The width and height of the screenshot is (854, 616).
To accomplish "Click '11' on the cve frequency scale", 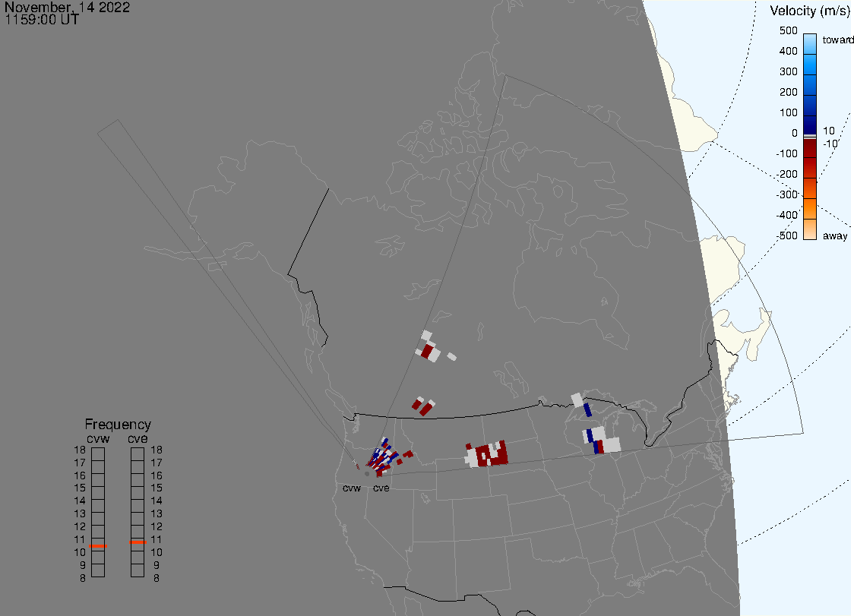I will tap(157, 539).
